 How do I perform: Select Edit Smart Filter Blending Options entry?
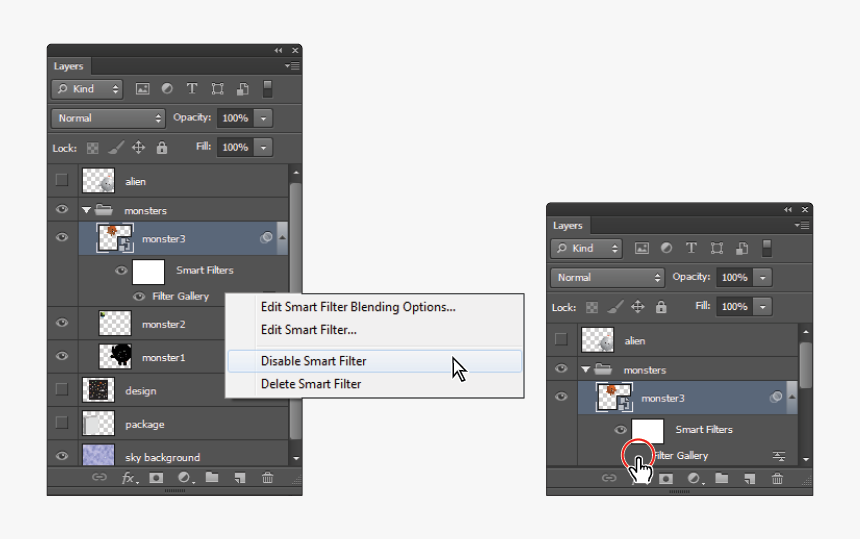click(358, 307)
